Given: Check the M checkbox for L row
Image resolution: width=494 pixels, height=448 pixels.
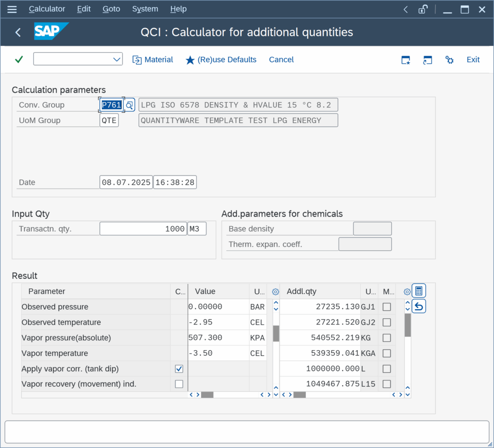Looking at the screenshot, I should (x=386, y=368).
